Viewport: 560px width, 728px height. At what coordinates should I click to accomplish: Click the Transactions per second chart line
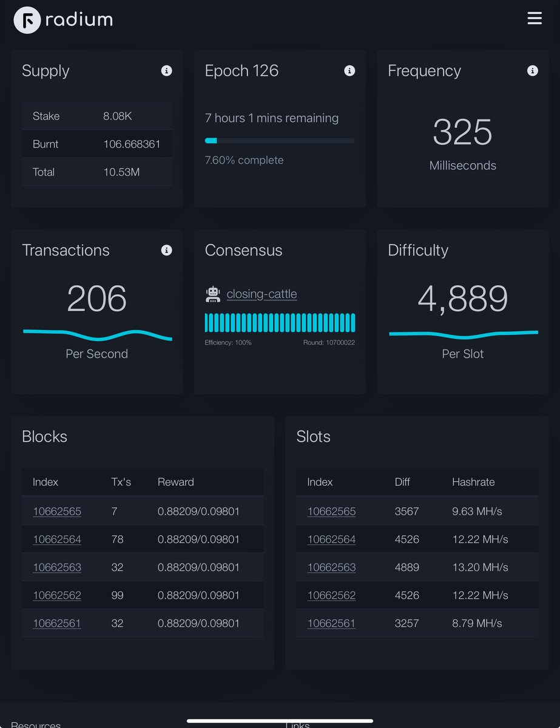click(x=97, y=334)
